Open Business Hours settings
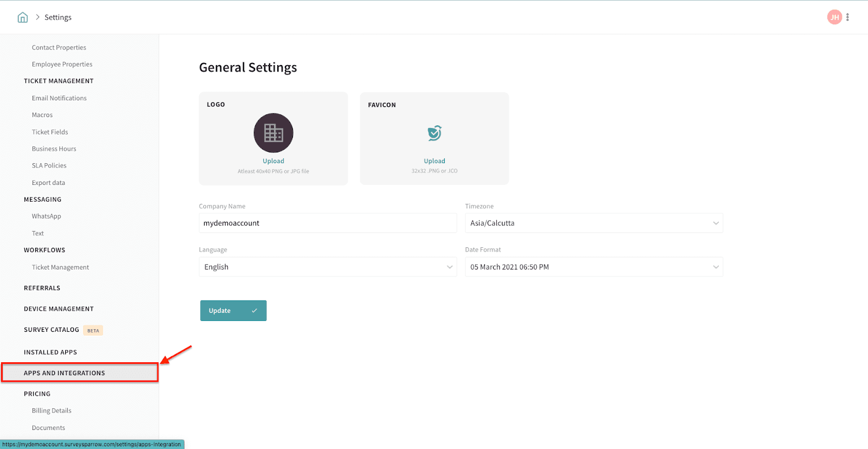 click(x=54, y=149)
